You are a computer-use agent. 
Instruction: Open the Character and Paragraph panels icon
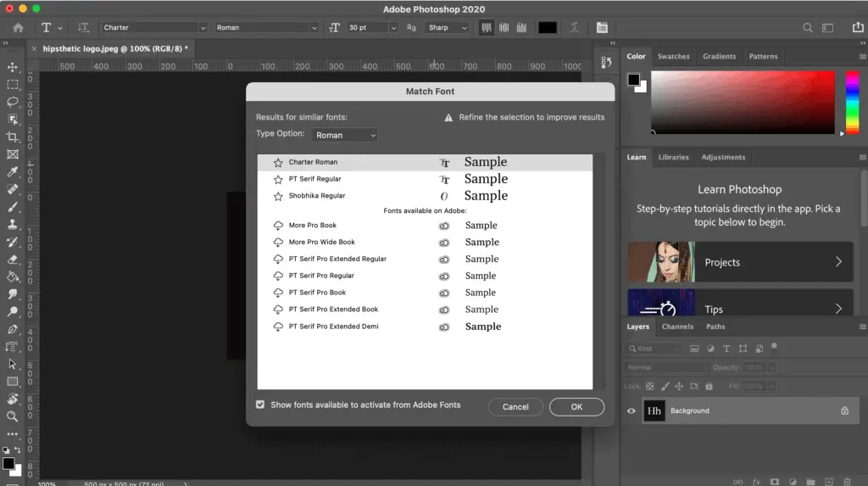(x=603, y=28)
